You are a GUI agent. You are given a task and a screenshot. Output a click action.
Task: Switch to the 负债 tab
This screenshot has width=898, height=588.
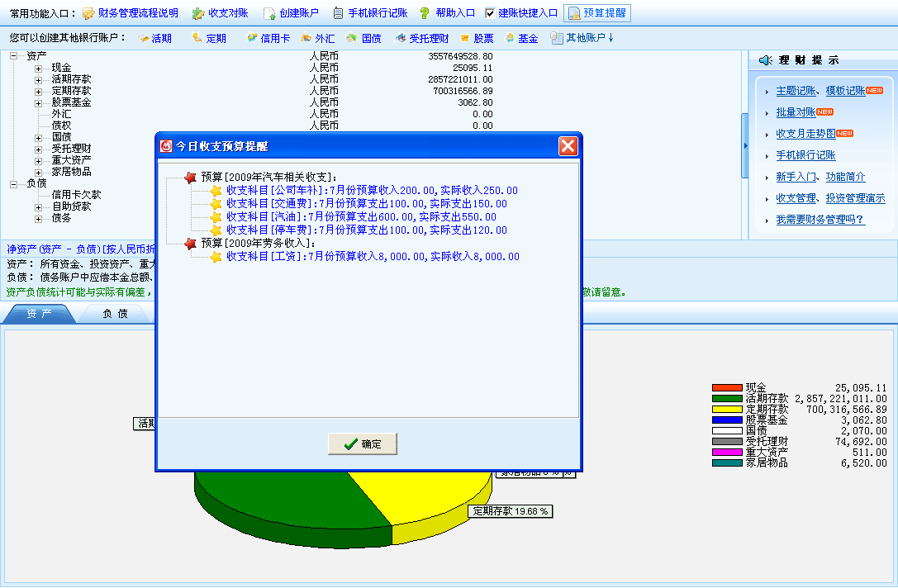[115, 314]
